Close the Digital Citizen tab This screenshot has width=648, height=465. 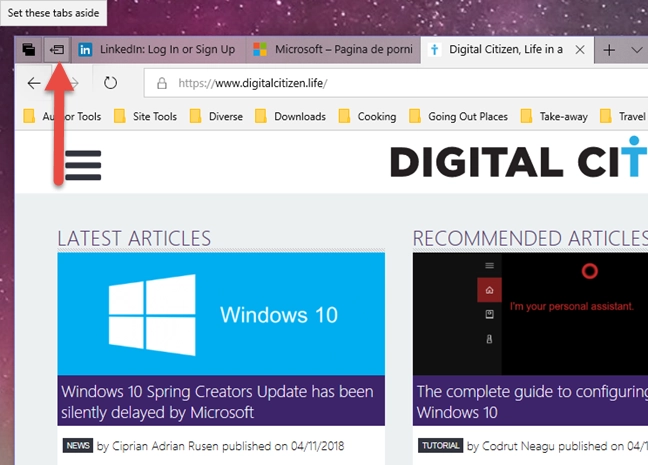coord(580,50)
